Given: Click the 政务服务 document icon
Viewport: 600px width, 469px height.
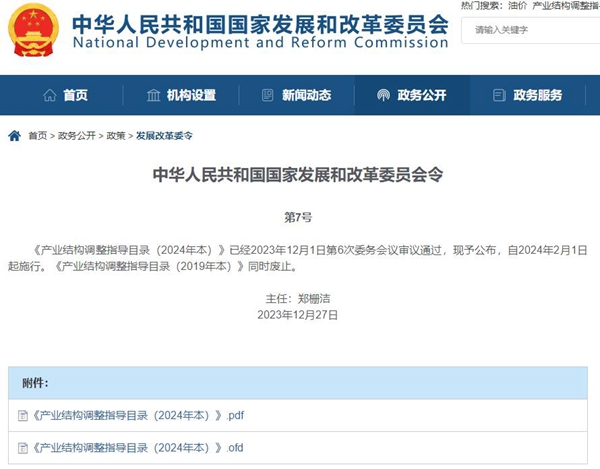Looking at the screenshot, I should coord(499,95).
